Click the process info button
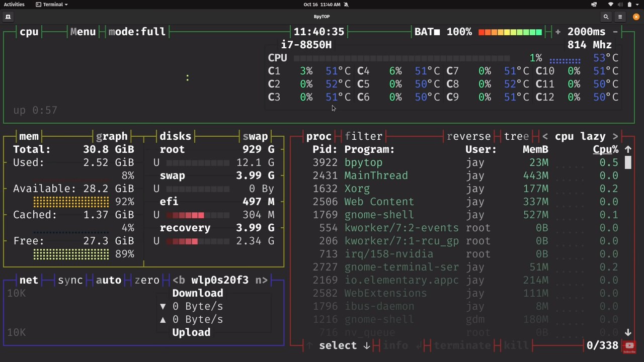 (x=395, y=345)
